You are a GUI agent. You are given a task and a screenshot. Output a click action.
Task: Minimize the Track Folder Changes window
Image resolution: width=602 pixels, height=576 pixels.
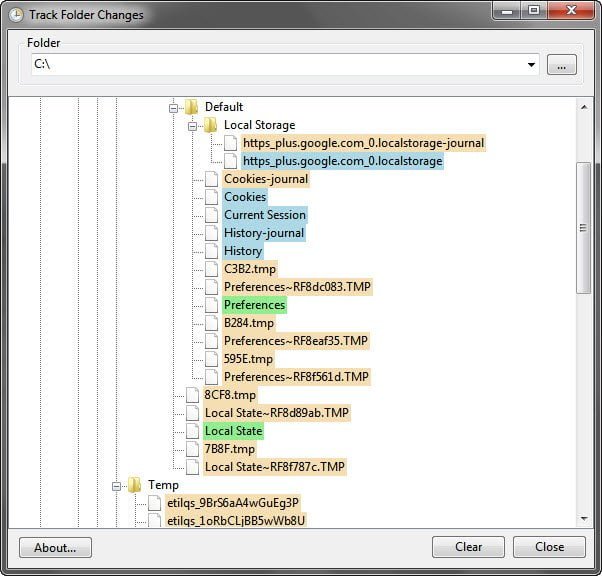506,10
